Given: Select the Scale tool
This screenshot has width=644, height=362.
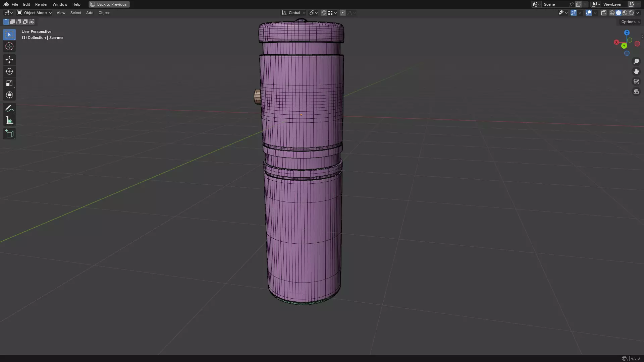Looking at the screenshot, I should [x=9, y=83].
